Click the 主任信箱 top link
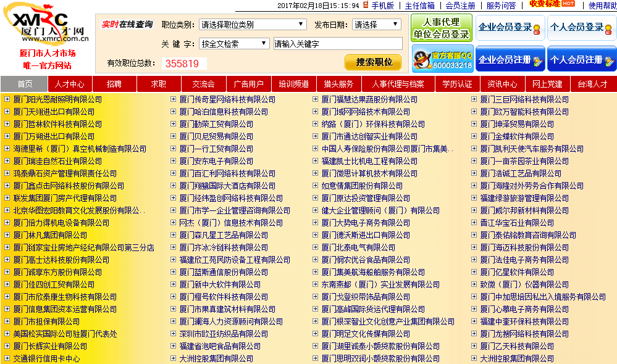 [420, 6]
